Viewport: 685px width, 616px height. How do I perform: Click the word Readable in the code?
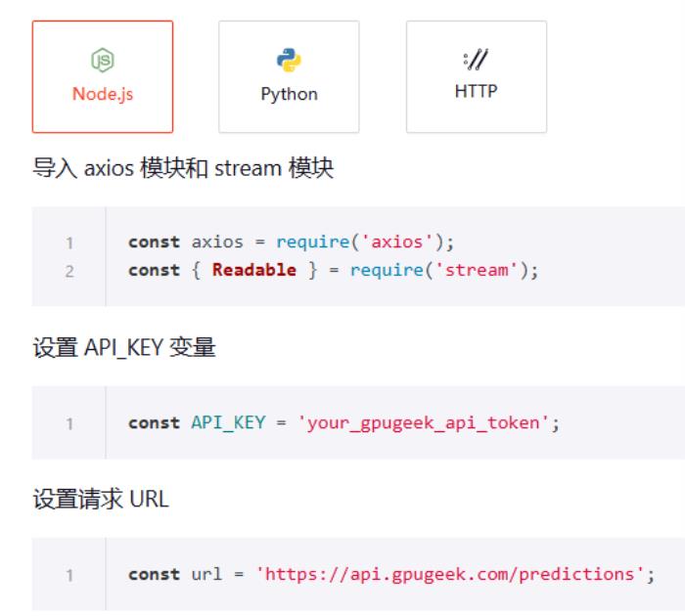point(253,270)
